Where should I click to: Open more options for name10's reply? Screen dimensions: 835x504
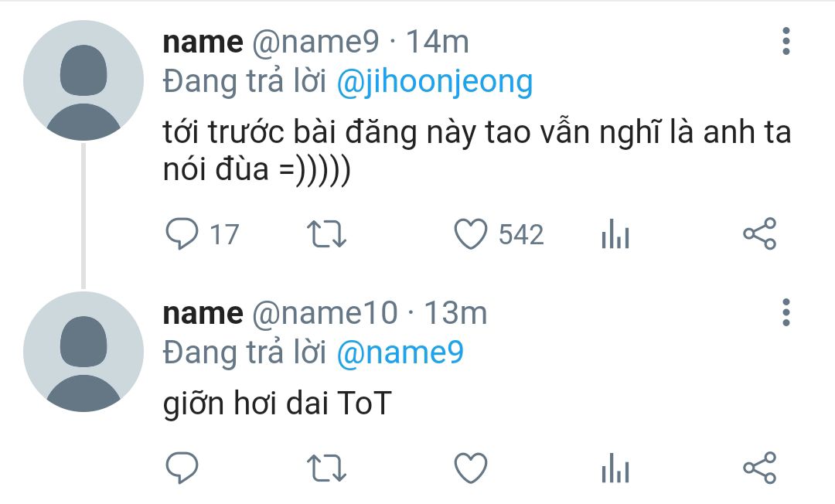pos(786,312)
